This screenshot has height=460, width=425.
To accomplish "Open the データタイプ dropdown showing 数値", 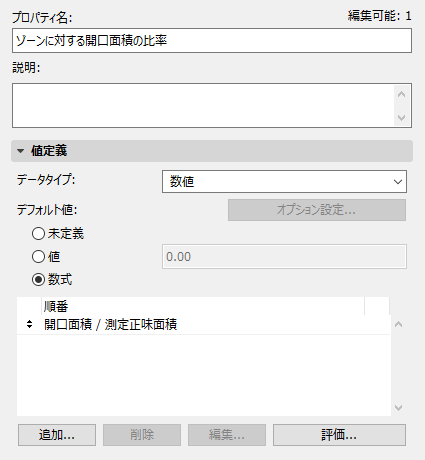I will click(x=284, y=182).
